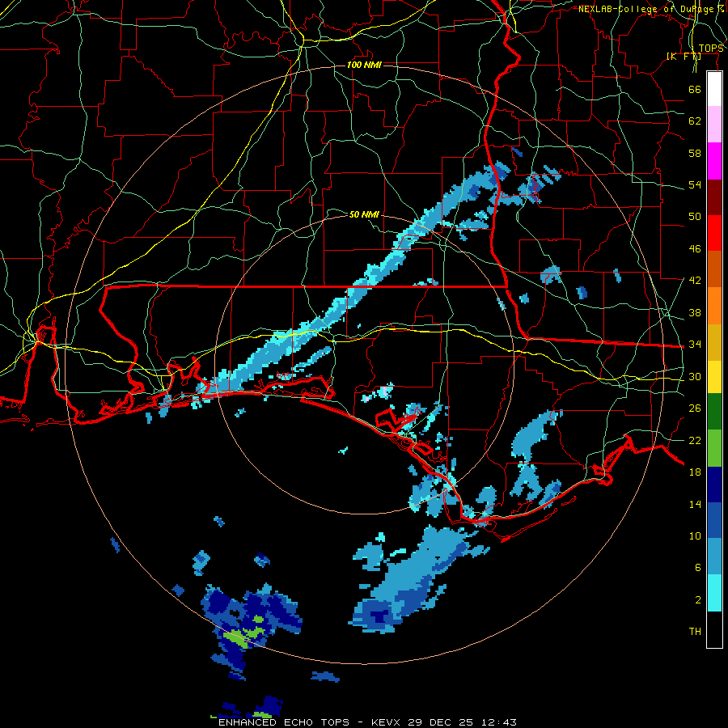Click the "58" legend value
Screen dimensions: 728x728
(695, 153)
